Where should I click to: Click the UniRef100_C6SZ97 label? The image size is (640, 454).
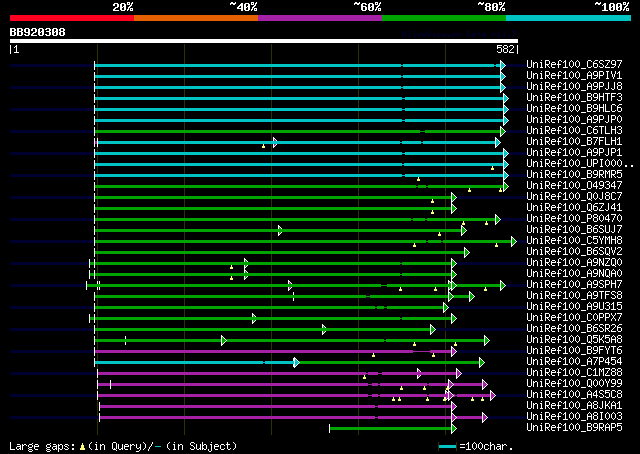[x=574, y=65]
